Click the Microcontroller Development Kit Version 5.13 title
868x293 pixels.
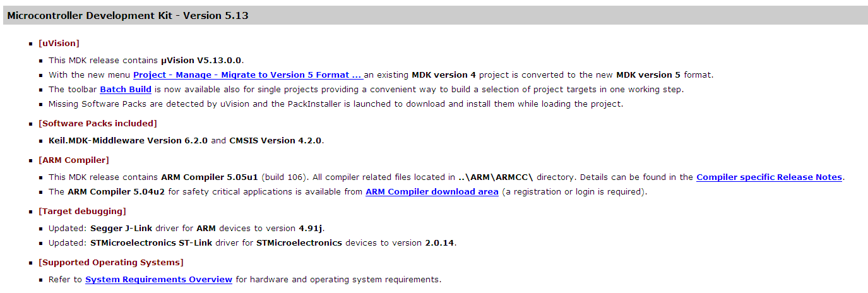click(x=128, y=15)
